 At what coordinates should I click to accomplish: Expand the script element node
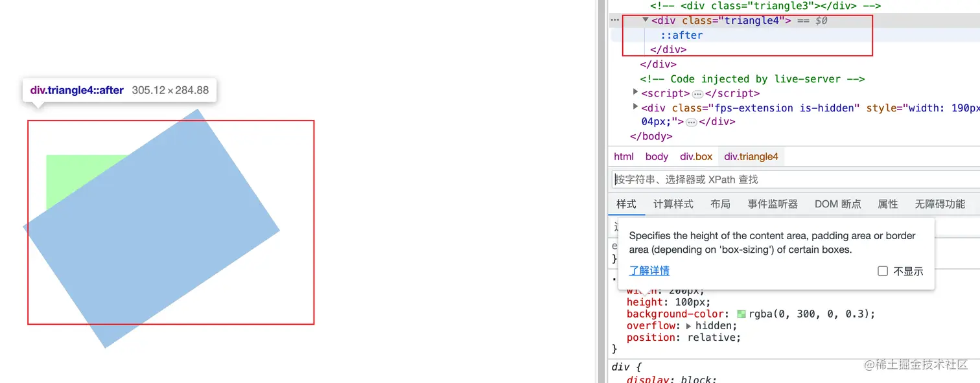636,93
